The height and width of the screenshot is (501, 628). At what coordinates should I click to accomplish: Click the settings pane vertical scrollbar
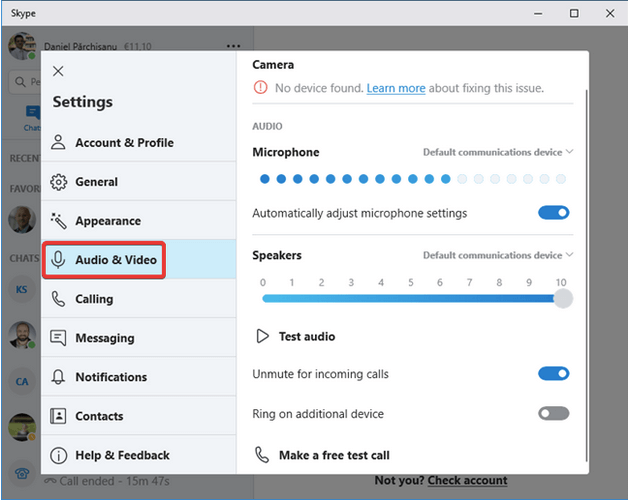tap(586, 276)
